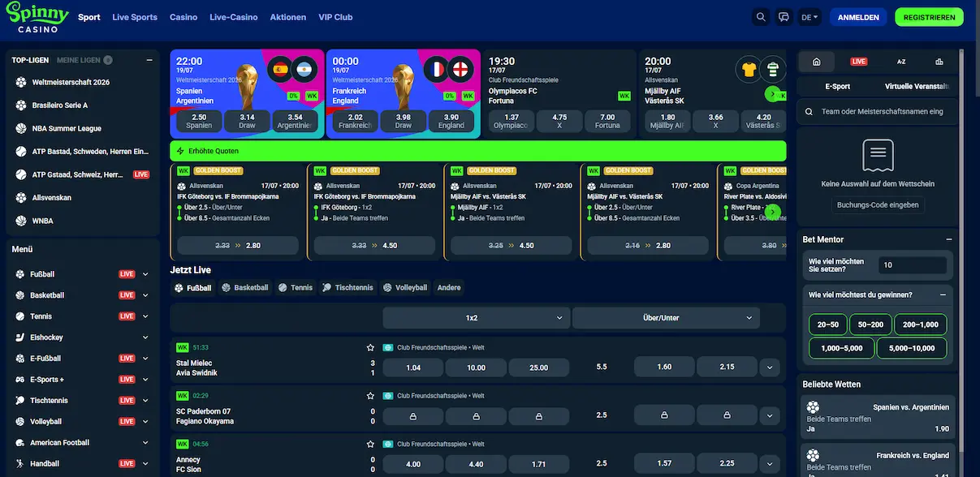Filter live events by Volleyball
This screenshot has height=477, width=980.
(x=404, y=287)
